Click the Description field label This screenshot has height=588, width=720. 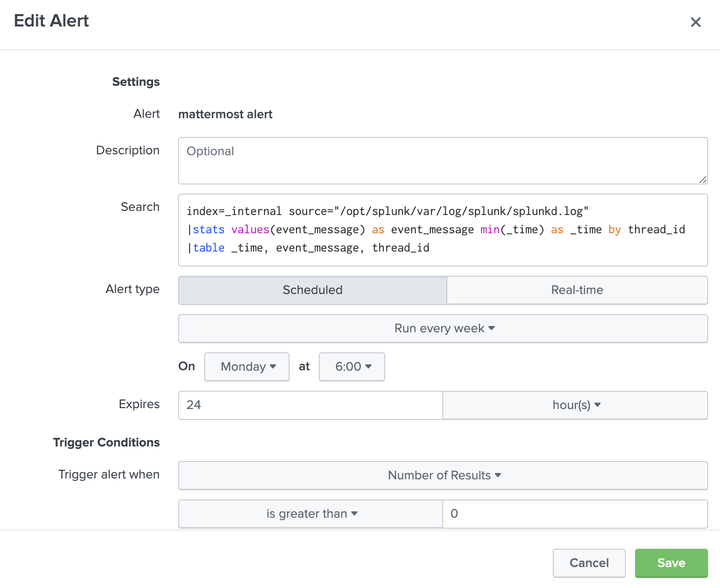pyautogui.click(x=127, y=150)
